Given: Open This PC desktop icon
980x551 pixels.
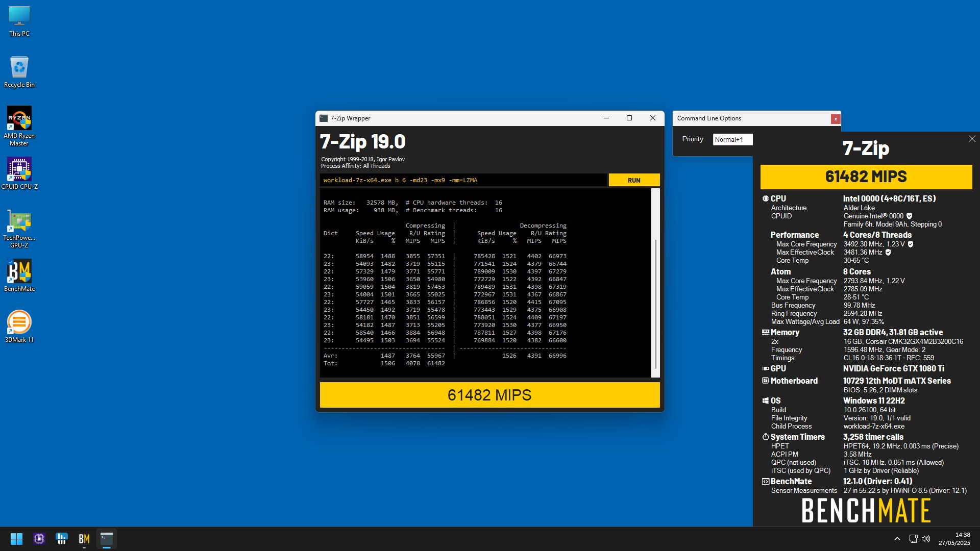Looking at the screenshot, I should [19, 21].
